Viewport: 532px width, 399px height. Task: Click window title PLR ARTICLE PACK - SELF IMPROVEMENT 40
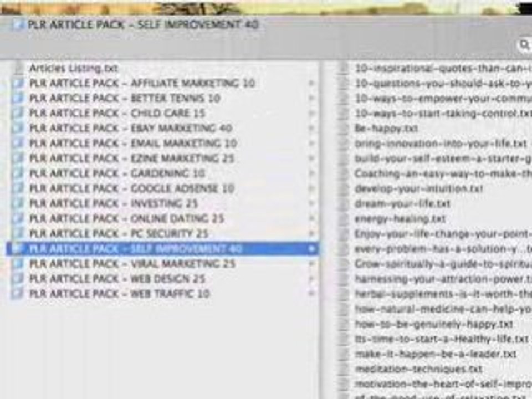click(143, 24)
